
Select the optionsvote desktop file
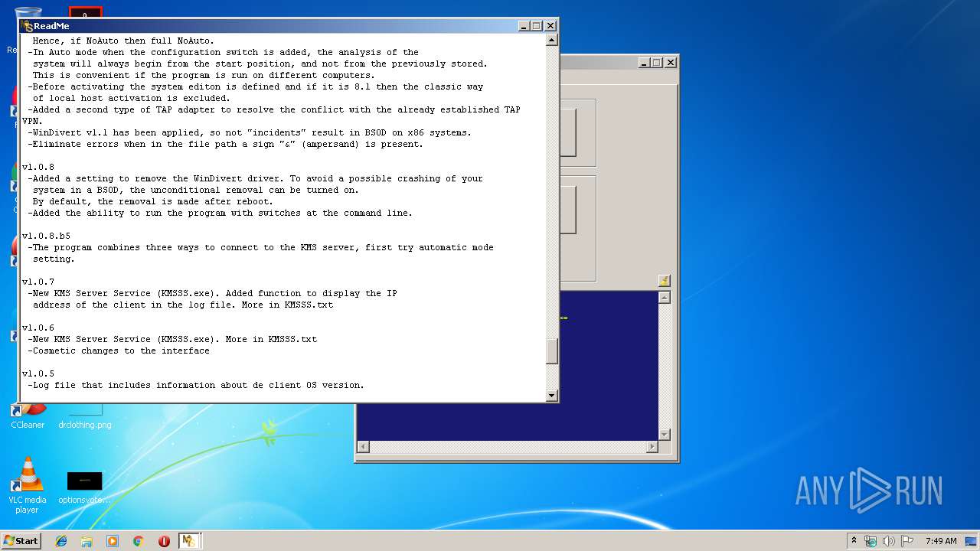pos(84,487)
